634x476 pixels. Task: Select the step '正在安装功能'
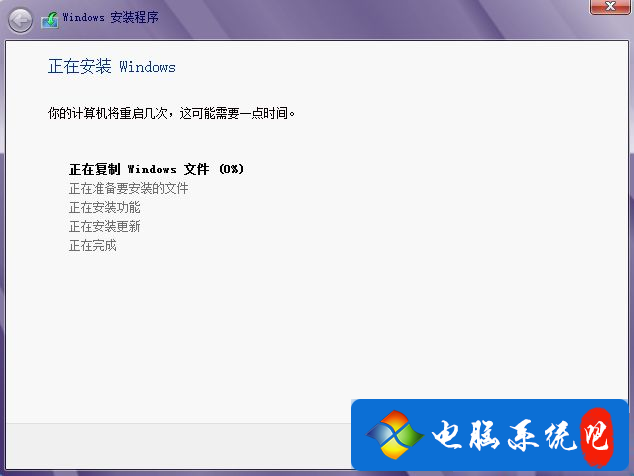(x=105, y=207)
